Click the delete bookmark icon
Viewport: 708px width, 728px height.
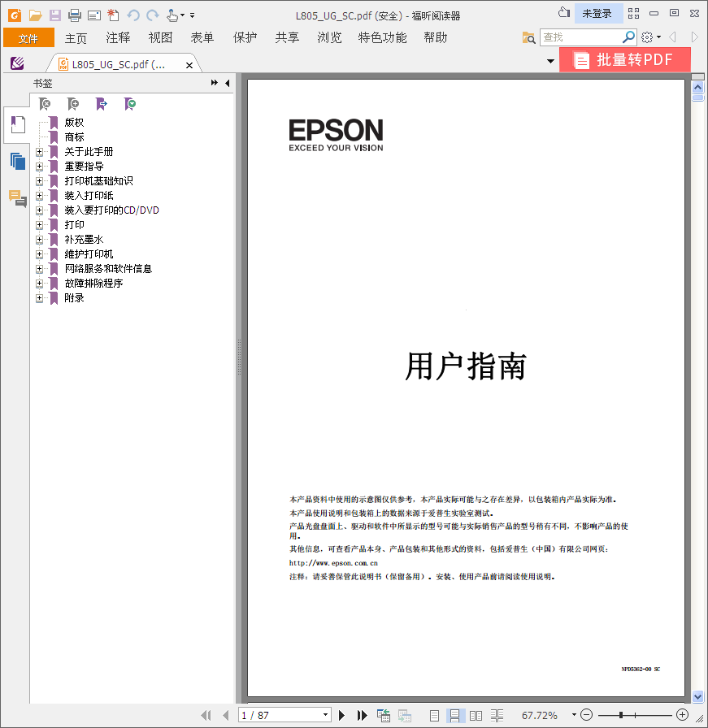(x=45, y=104)
